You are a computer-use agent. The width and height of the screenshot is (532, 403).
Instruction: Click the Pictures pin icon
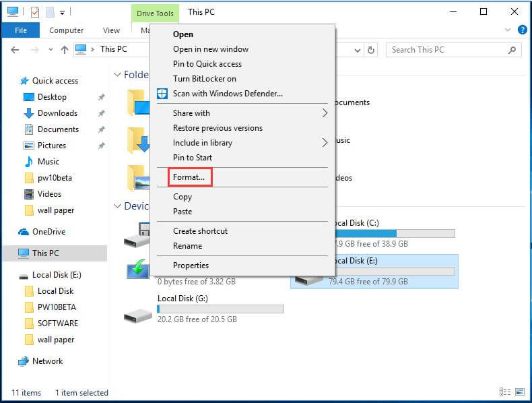tap(101, 146)
